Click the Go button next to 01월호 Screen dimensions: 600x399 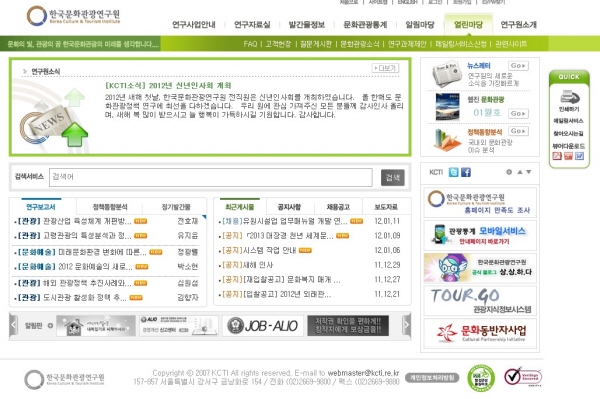[518, 114]
